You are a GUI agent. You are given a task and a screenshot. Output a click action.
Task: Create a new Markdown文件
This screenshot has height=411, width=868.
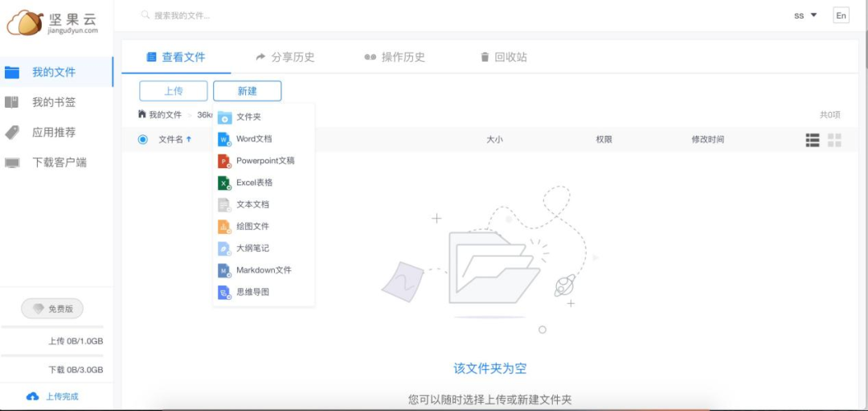click(264, 270)
